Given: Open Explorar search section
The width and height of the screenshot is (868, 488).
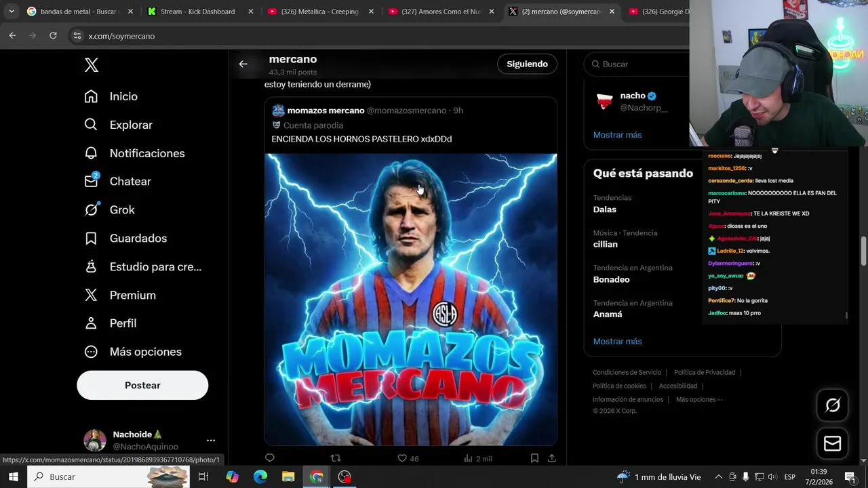Looking at the screenshot, I should pos(118,125).
